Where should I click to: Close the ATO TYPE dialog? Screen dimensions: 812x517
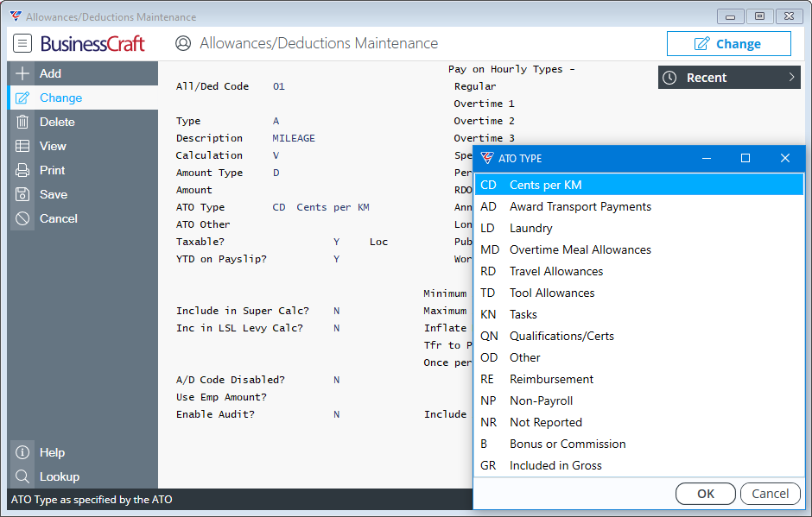click(785, 158)
